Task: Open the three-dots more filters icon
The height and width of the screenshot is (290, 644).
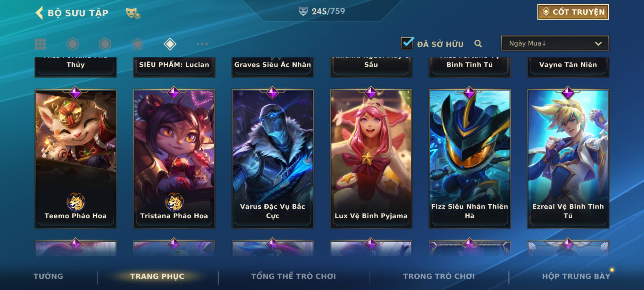Action: 202,44
